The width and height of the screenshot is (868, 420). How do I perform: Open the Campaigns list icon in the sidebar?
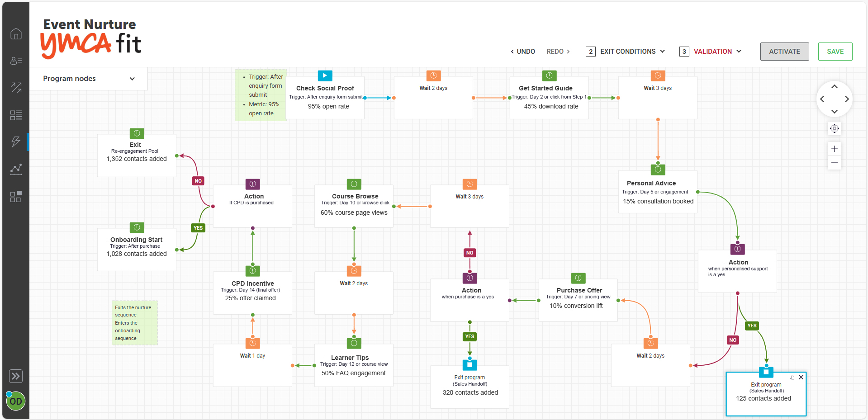16,115
